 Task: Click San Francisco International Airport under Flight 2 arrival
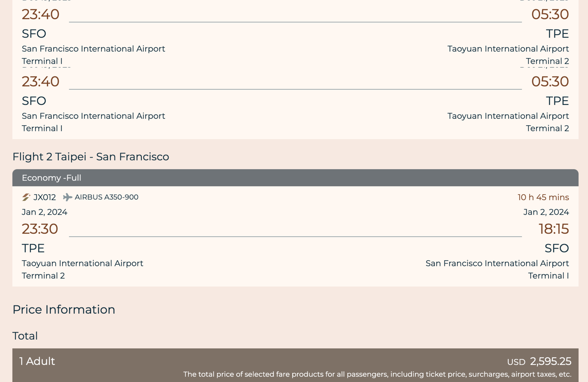pyautogui.click(x=497, y=263)
